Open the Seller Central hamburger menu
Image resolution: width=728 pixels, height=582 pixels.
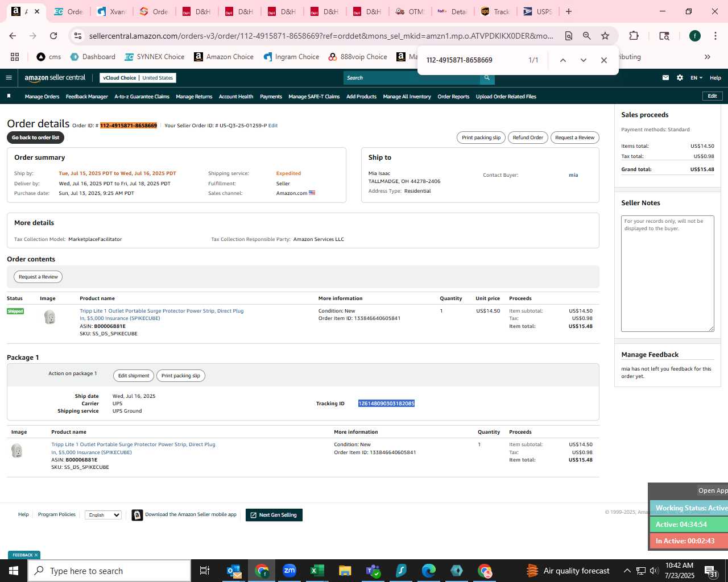pos(9,78)
